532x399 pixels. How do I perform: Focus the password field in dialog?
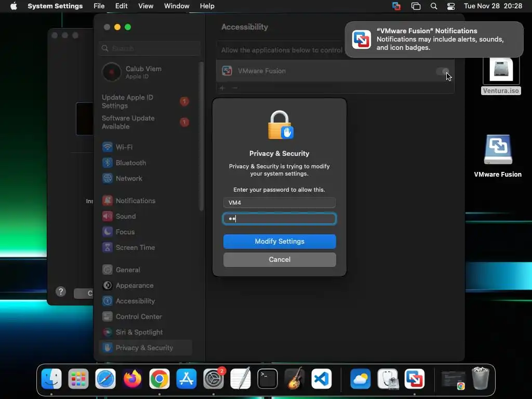tap(280, 219)
